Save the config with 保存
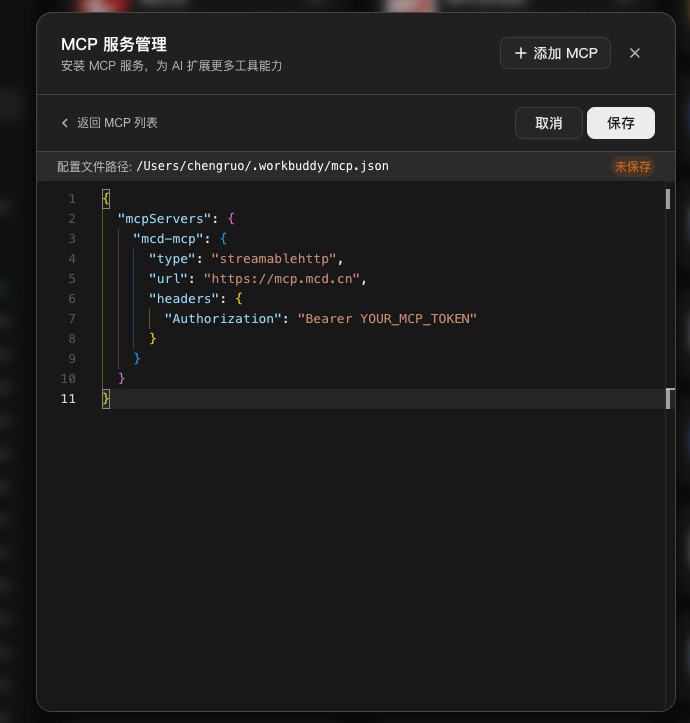Image resolution: width=690 pixels, height=723 pixels. pyautogui.click(x=621, y=123)
